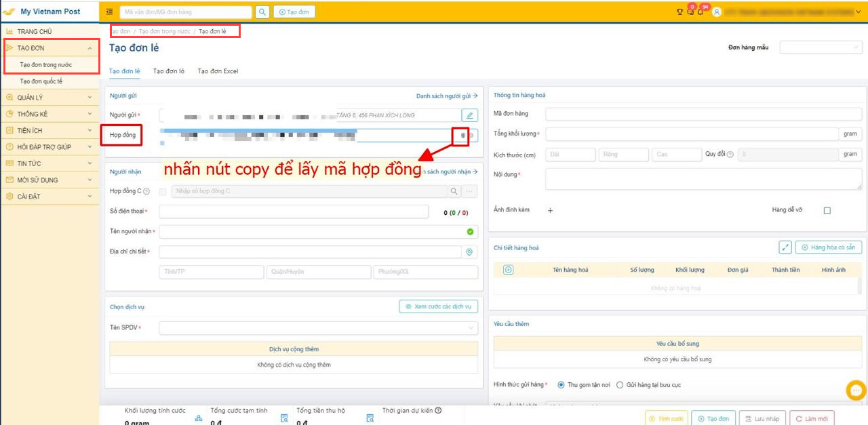Open the Danh sách người gửi link
868x425 pixels.
(x=446, y=96)
